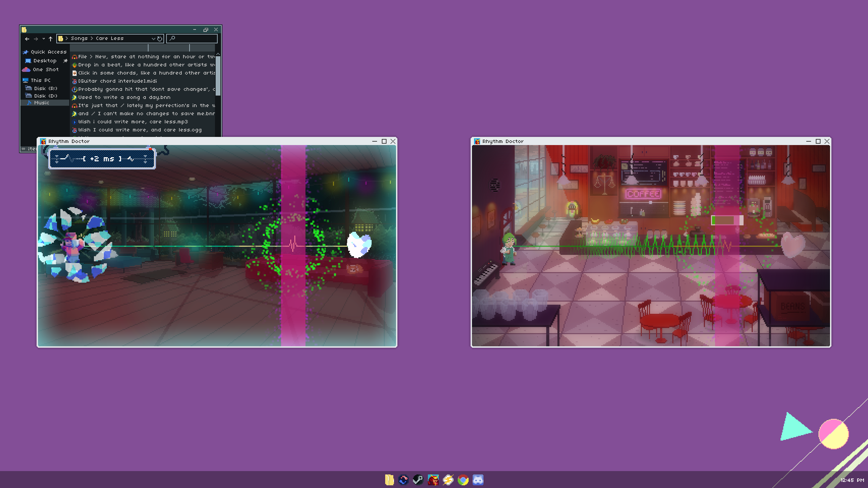Image resolution: width=868 pixels, height=488 pixels.
Task: Open Chrome from the taskbar
Action: click(x=463, y=480)
